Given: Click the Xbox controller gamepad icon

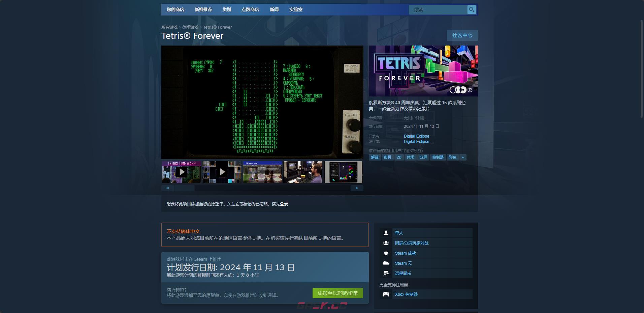Looking at the screenshot, I should [x=386, y=294].
